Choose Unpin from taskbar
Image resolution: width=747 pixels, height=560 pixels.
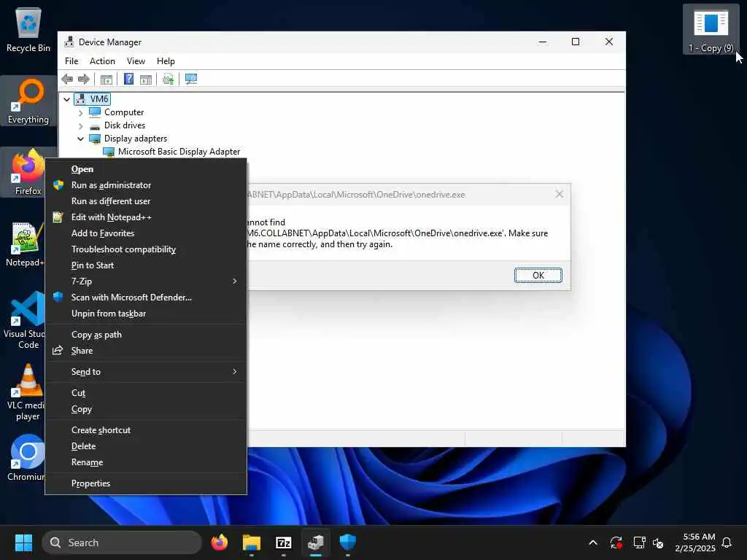tap(146, 314)
